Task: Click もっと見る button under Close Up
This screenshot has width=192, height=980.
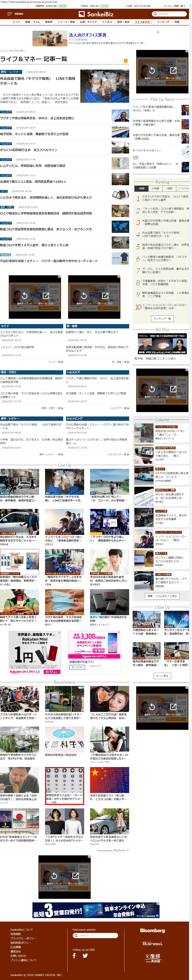Action: click(162, 665)
